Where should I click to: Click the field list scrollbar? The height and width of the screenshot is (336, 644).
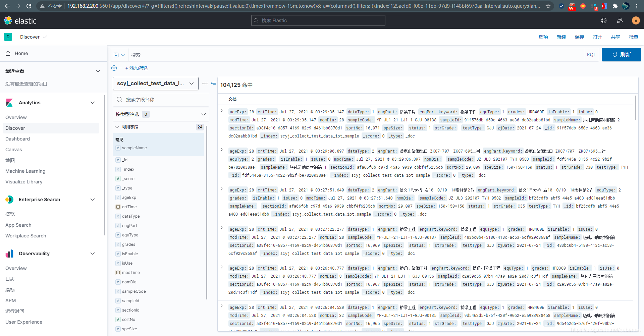click(207, 212)
